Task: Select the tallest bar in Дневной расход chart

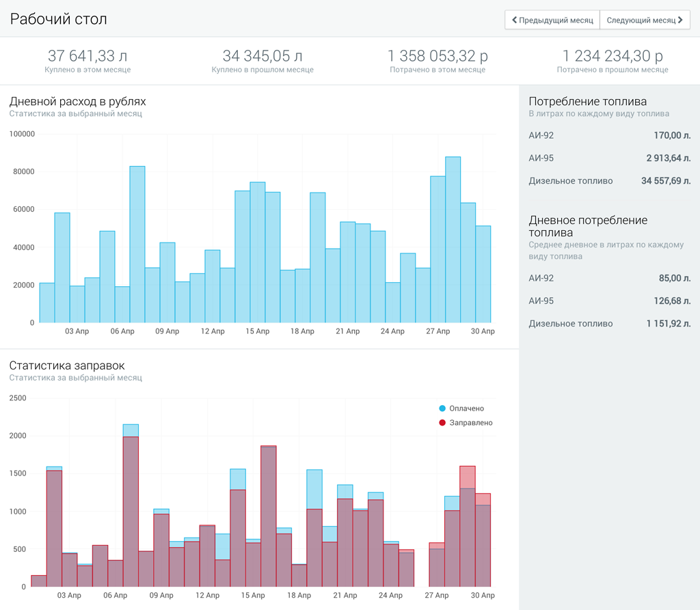Action: (x=453, y=239)
